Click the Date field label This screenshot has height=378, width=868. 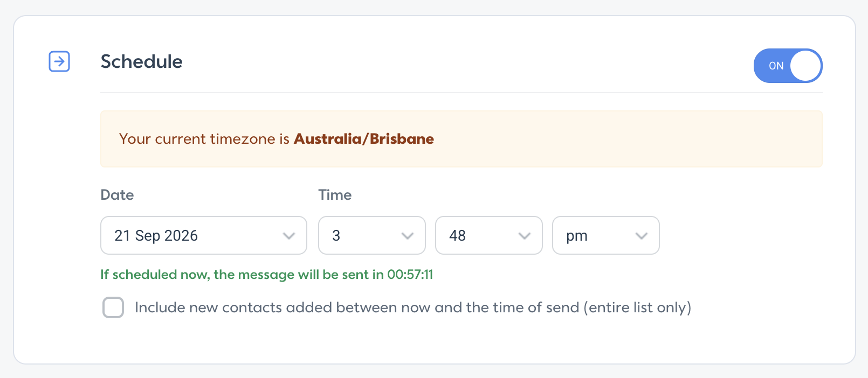pyautogui.click(x=117, y=195)
